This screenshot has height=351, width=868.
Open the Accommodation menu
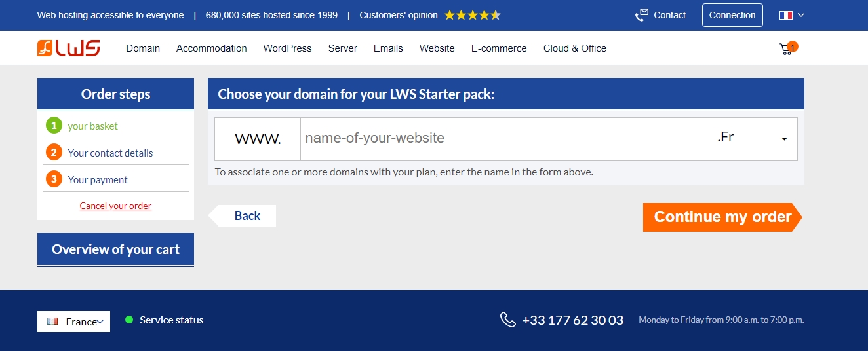tap(212, 48)
